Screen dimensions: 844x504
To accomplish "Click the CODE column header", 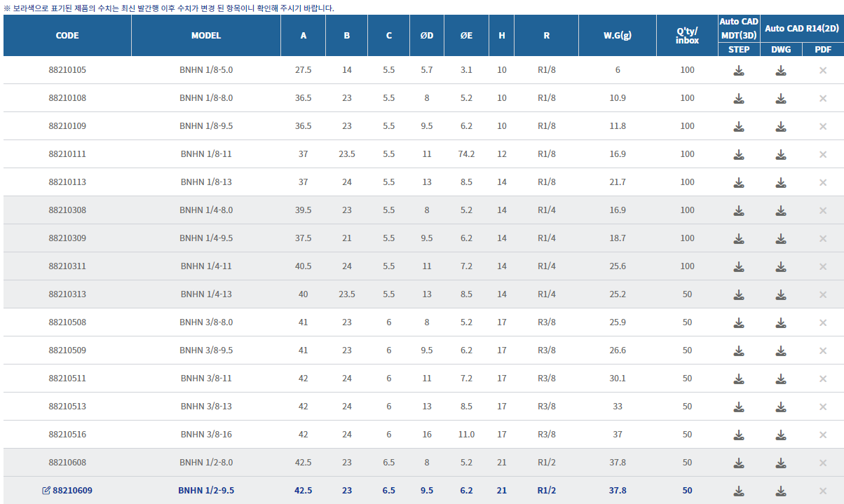I will coord(67,35).
